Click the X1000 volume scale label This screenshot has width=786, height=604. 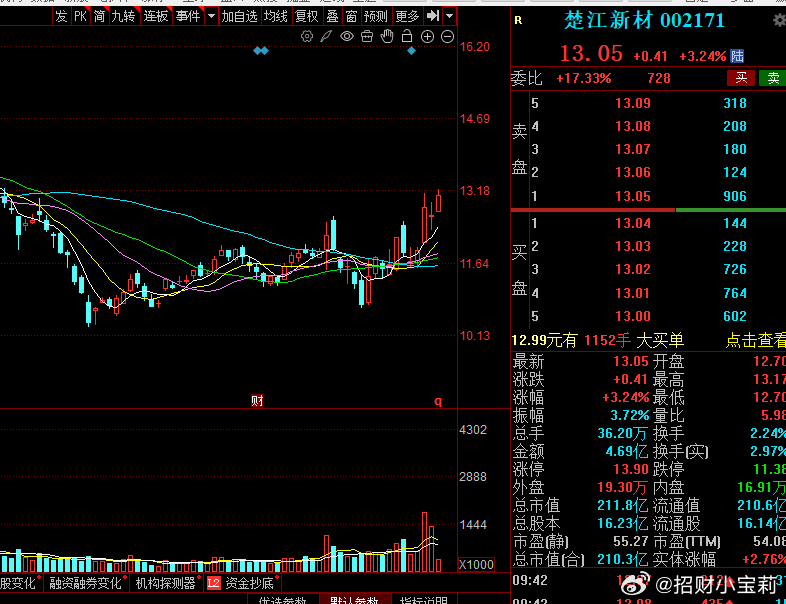476,564
